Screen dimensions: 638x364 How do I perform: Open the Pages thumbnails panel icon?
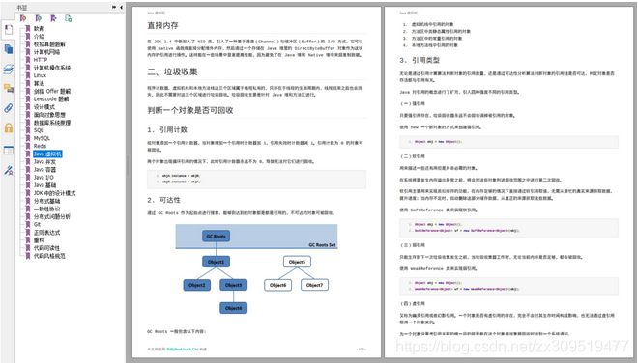coord(8,49)
